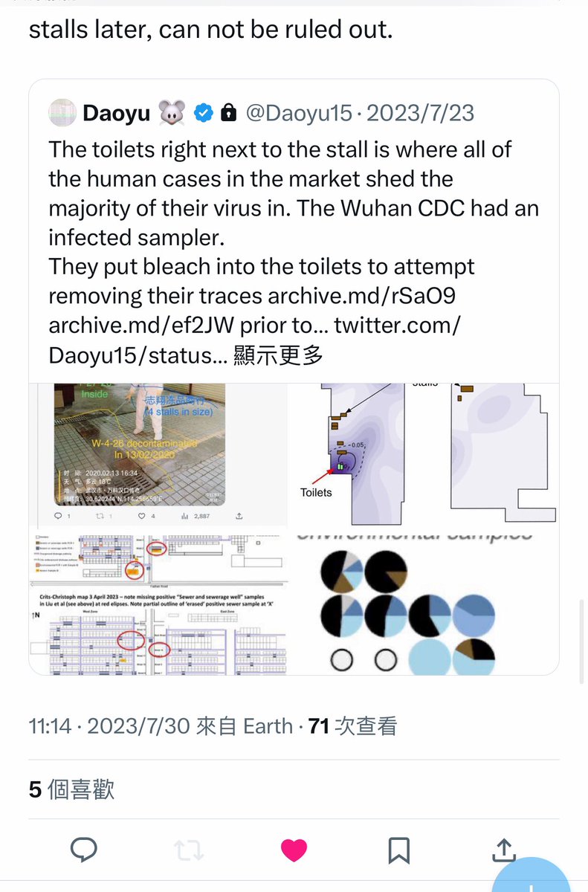Open the Toilets map diagram image

[423, 453]
